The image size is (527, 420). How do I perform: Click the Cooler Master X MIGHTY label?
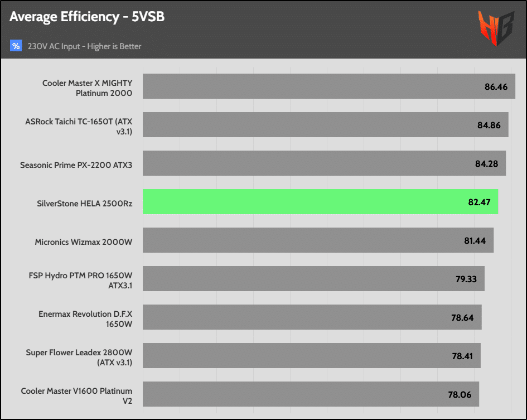(87, 88)
